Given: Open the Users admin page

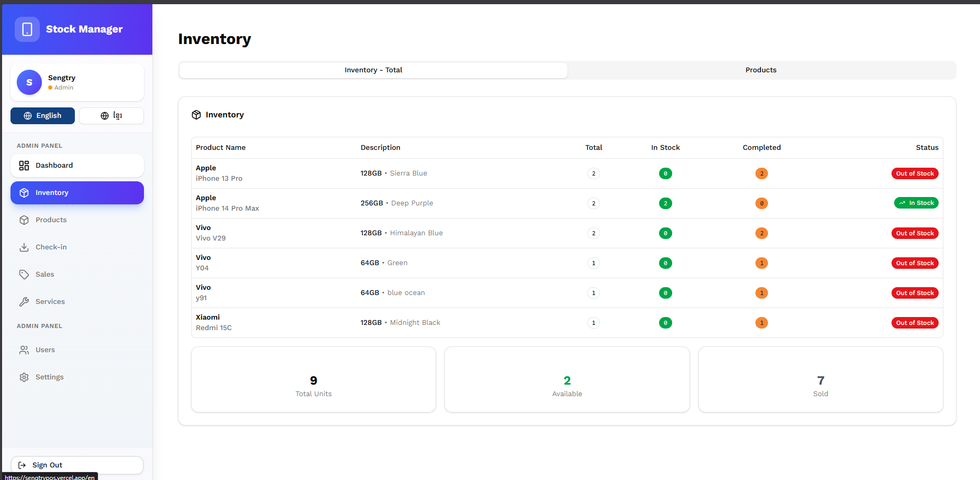Looking at the screenshot, I should coord(77,350).
